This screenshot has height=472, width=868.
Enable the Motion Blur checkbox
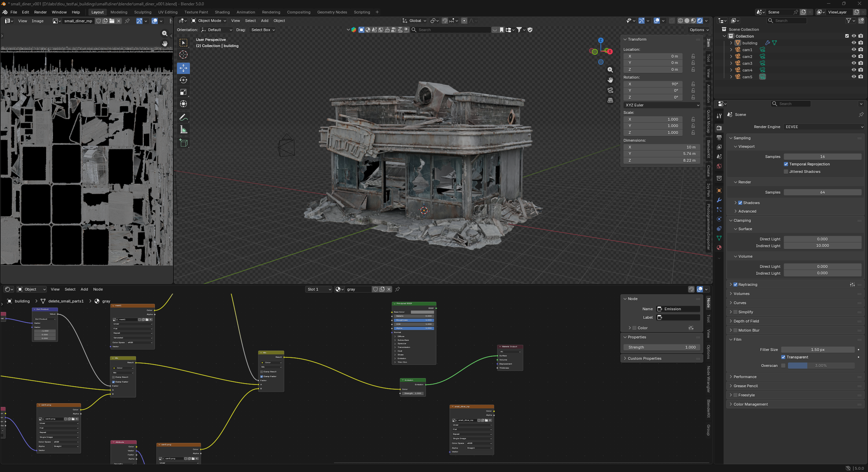735,331
